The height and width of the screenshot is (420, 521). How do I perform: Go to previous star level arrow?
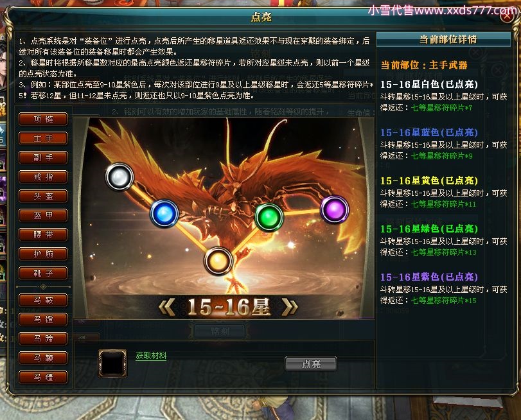(168, 306)
